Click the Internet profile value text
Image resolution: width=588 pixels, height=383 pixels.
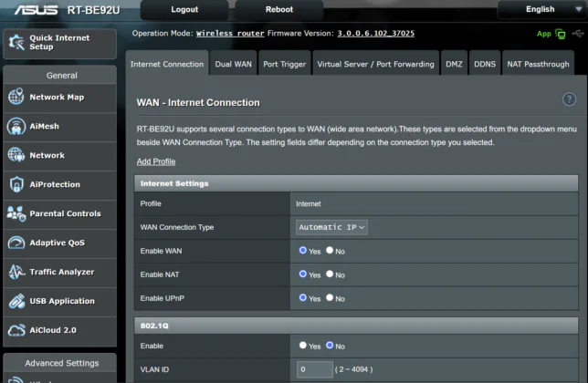pos(309,203)
